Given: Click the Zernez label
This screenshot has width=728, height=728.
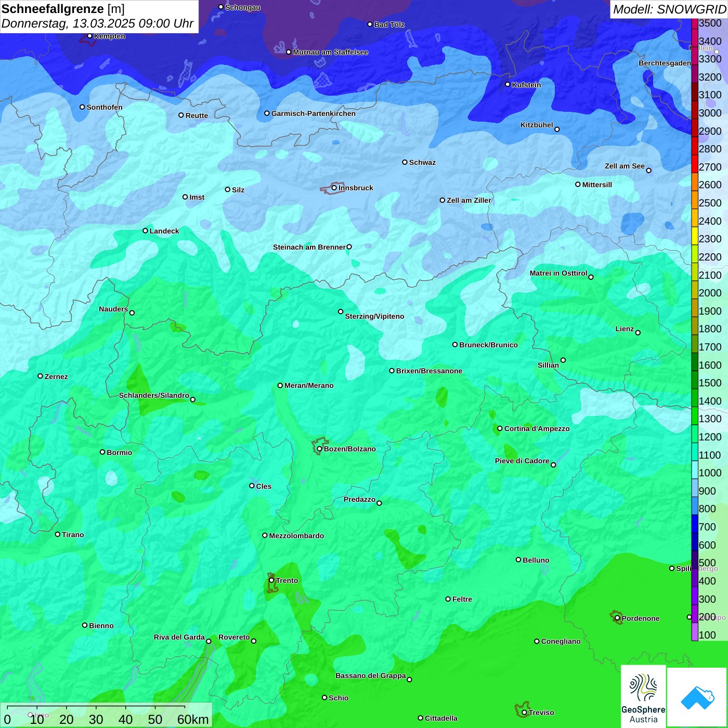Looking at the screenshot, I should click(56, 376).
